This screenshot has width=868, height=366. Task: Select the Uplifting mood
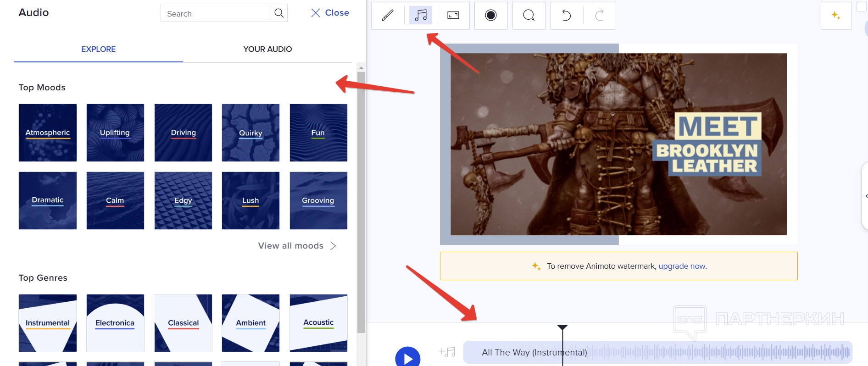(x=115, y=133)
